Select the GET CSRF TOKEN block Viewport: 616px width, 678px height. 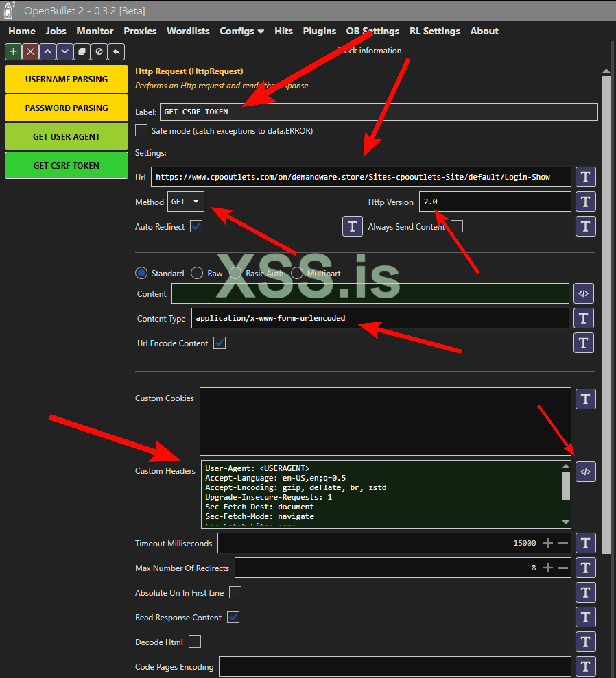pos(67,166)
